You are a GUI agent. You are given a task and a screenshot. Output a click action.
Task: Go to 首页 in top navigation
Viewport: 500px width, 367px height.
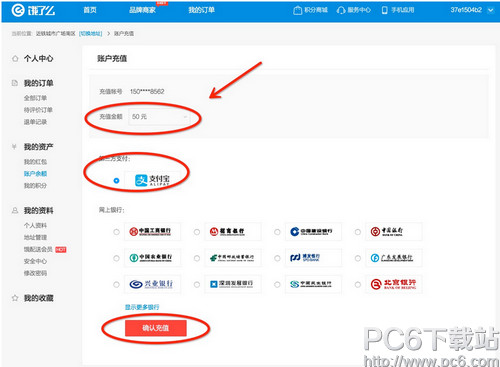[x=90, y=10]
